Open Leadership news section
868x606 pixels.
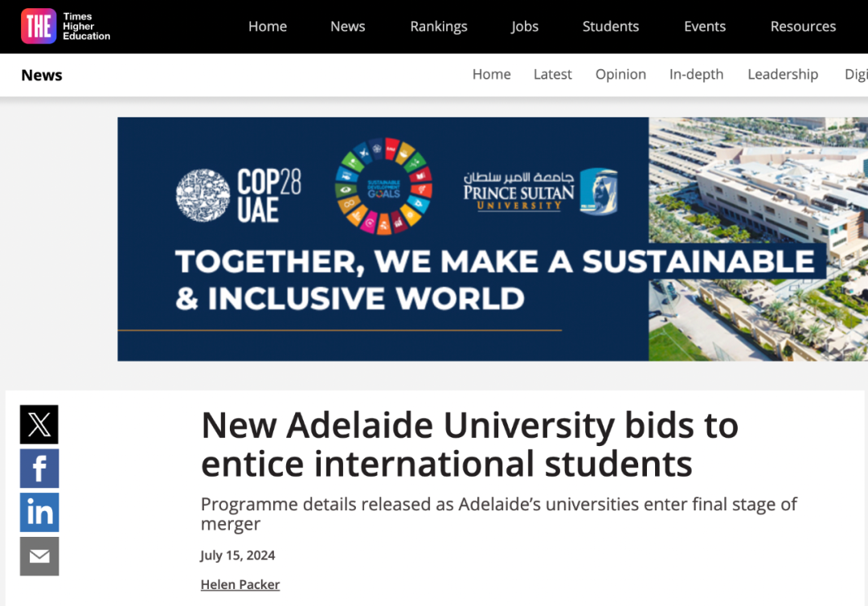(783, 74)
